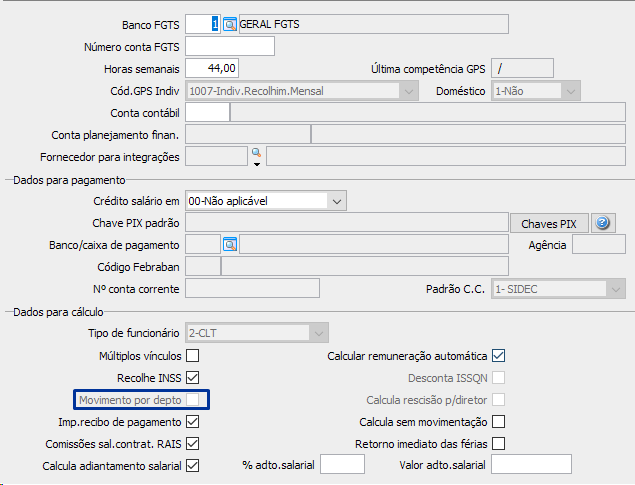The height and width of the screenshot is (485, 635).
Task: Uncheck Imp.recibo de pagamento
Action: click(193, 422)
